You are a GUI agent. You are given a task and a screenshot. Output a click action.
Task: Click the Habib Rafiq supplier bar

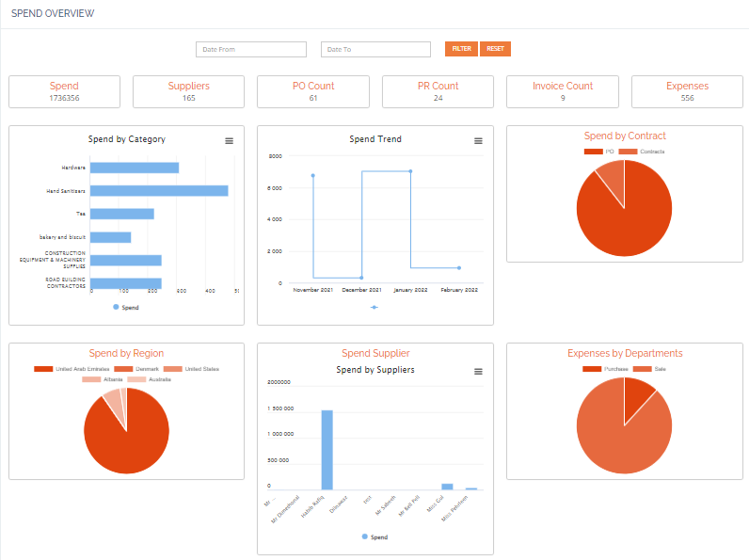point(327,449)
